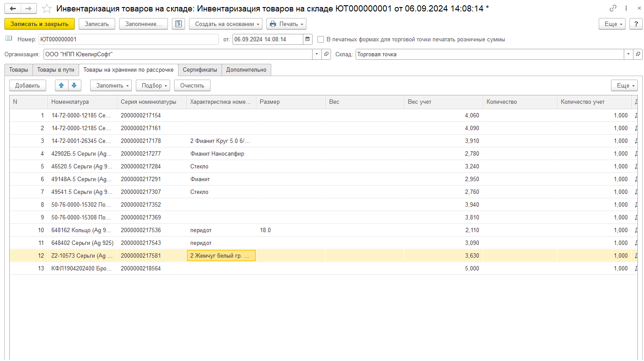Open the Склад record with its open icon
This screenshot has height=361, width=644.
(x=638, y=54)
